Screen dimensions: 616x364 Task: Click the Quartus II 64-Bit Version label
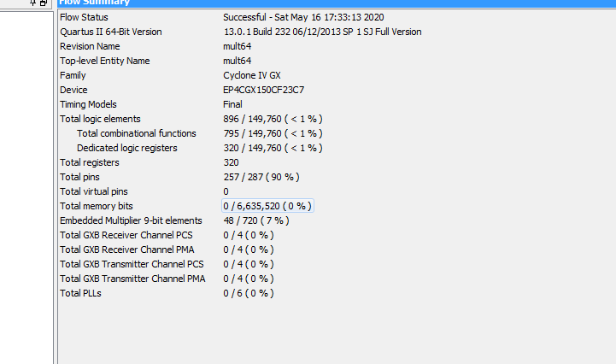111,32
